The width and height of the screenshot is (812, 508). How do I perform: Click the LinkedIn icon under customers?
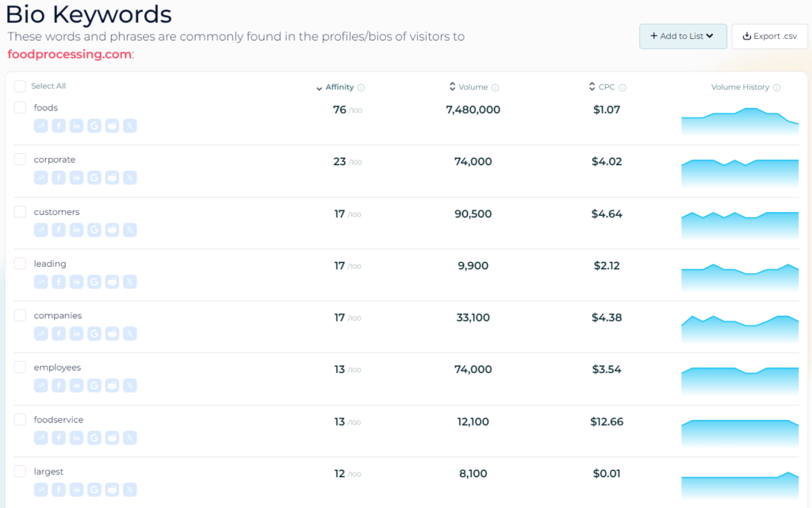(x=76, y=229)
